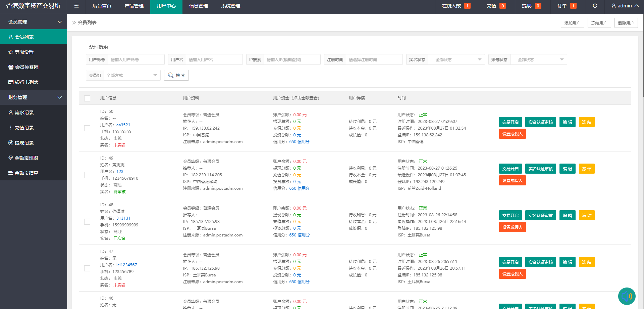The image size is (644, 309).
Task: Check the checkbox for user ID 50
Action: coord(87,128)
